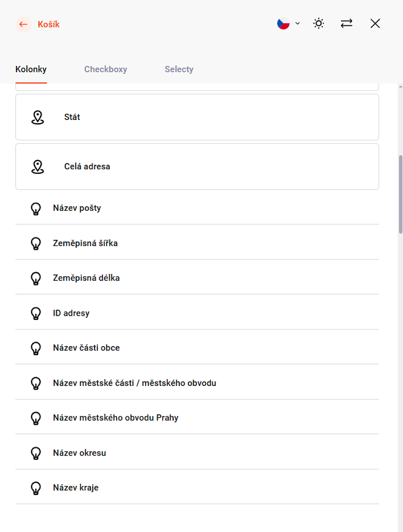Pick Název městské části / městského obvodu
This screenshot has height=532, width=403.
coord(135,383)
